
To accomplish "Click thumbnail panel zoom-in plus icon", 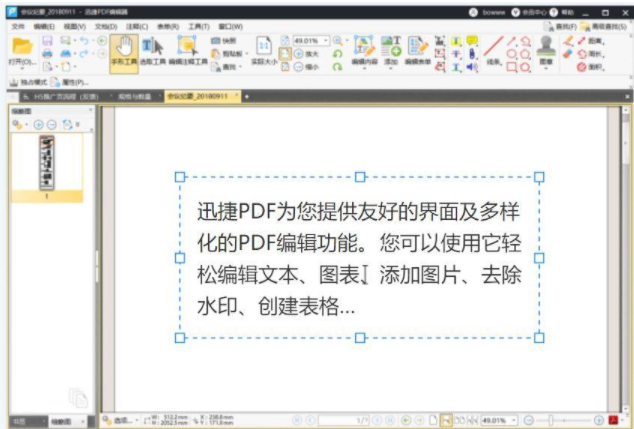I will 39,125.
